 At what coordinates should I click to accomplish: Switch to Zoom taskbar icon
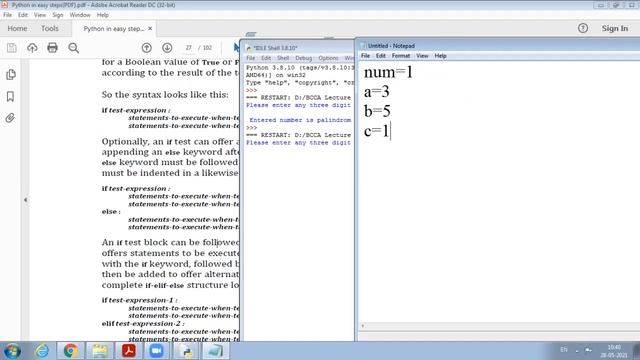[156, 351]
